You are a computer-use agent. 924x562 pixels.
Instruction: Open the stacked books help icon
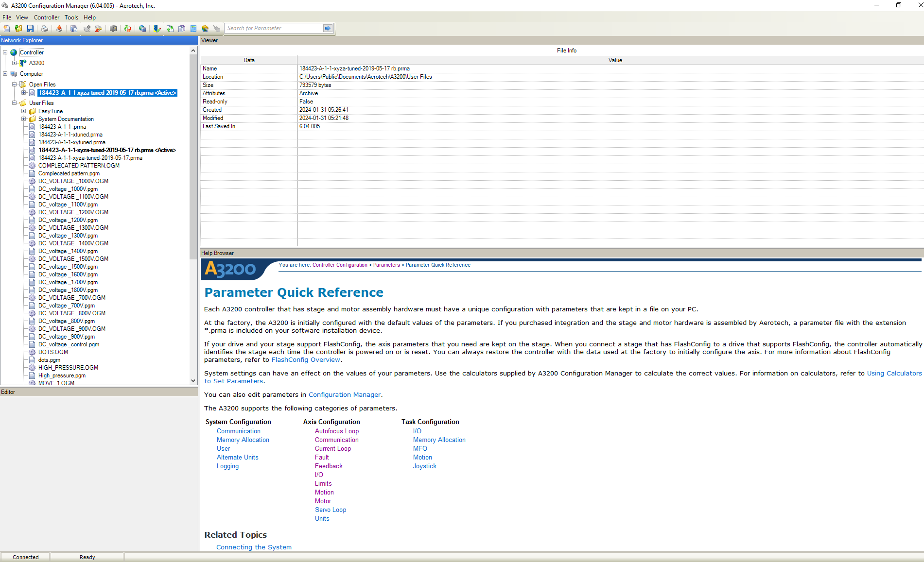(x=205, y=29)
